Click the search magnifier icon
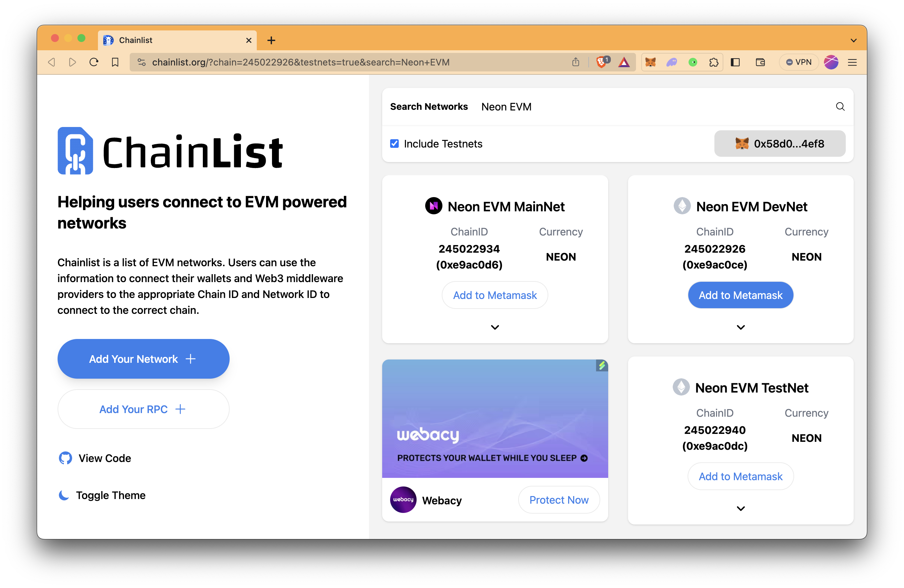This screenshot has height=588, width=904. click(840, 107)
